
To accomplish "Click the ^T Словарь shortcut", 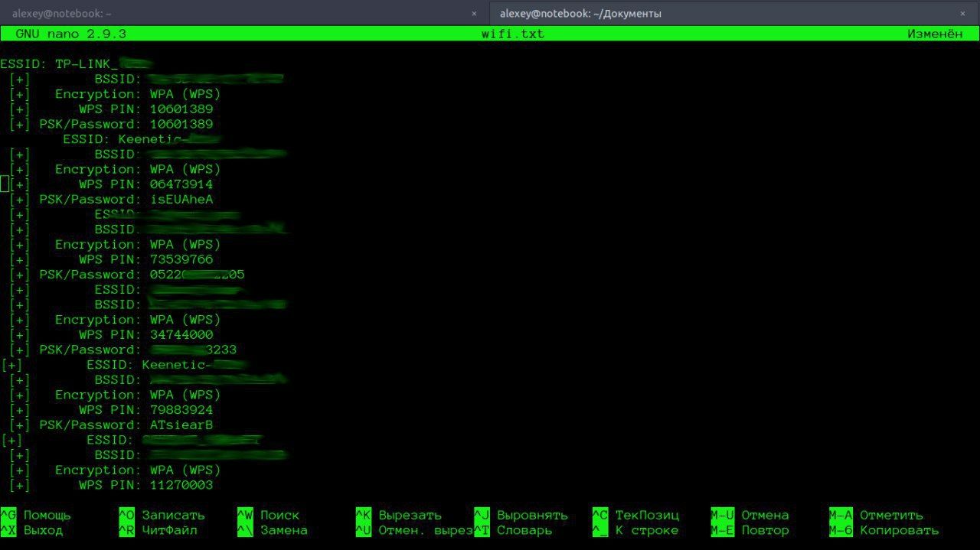I will point(513,530).
